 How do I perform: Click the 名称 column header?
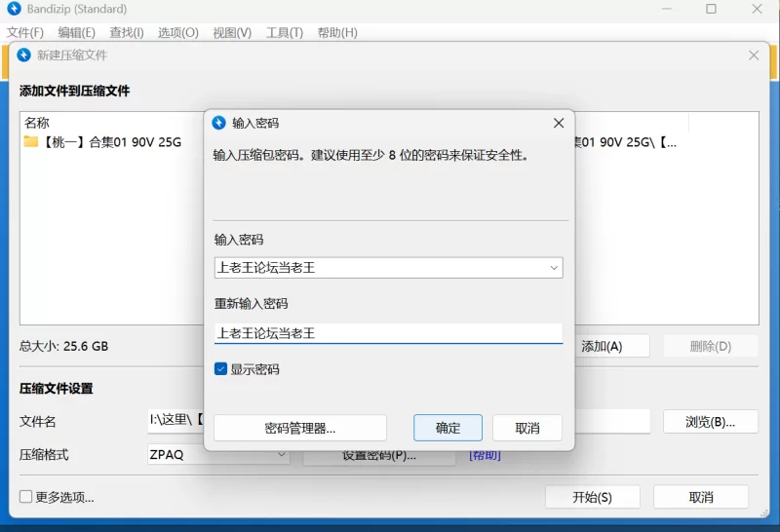click(x=37, y=123)
